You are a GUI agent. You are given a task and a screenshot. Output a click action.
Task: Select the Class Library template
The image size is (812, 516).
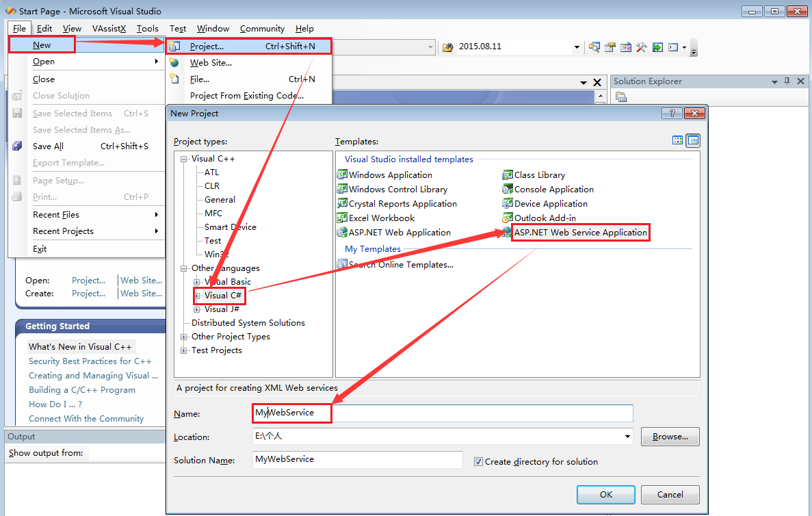[534, 175]
